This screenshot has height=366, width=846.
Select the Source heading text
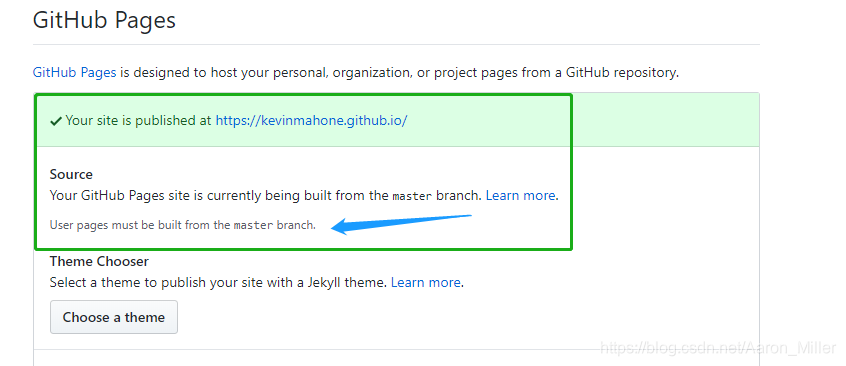pos(71,174)
